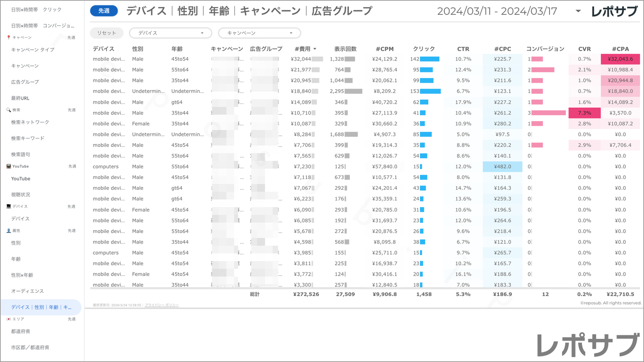Click the person icon beside 属性 section
The height and width of the screenshot is (362, 644).
[x=8, y=231]
